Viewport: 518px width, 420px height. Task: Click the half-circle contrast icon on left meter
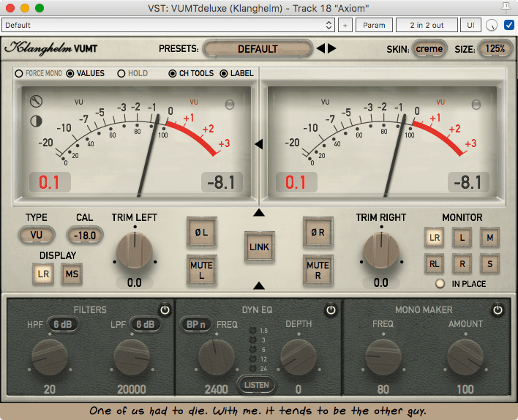coord(36,121)
